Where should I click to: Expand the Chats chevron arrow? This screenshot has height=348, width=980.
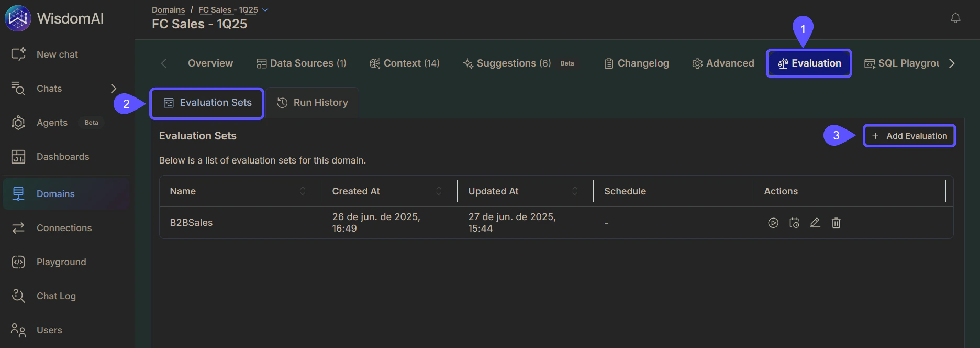tap(114, 89)
